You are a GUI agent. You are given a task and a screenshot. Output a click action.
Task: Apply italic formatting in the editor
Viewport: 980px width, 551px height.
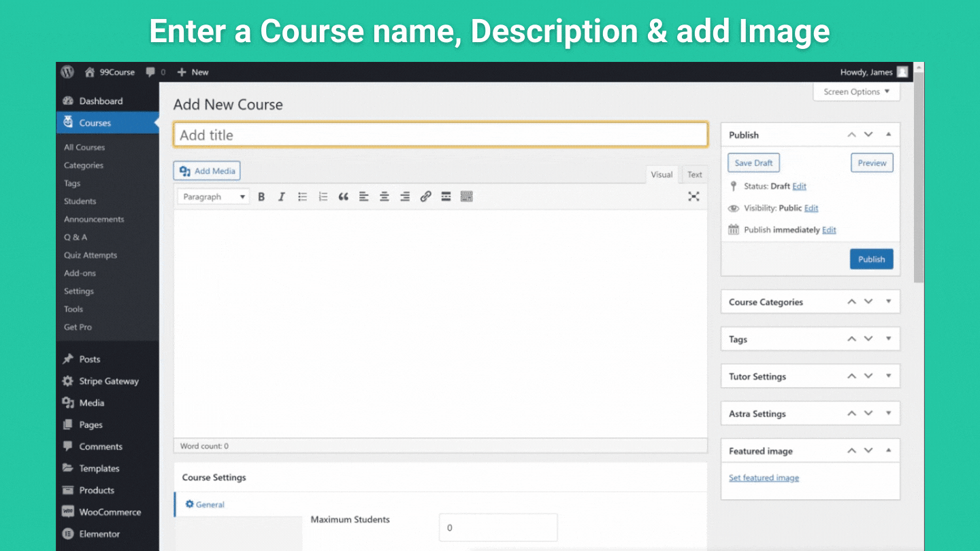point(281,197)
